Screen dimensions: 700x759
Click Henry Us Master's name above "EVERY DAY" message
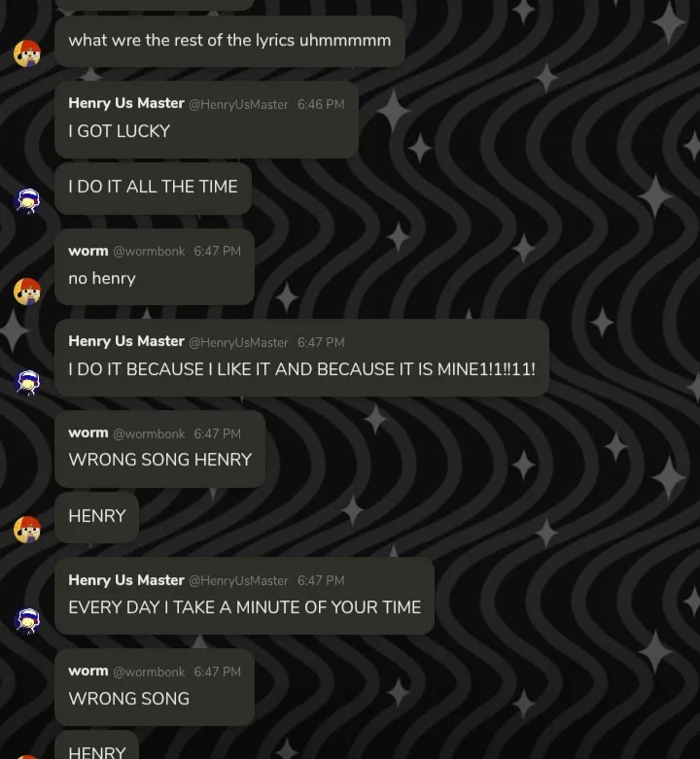pos(125,580)
